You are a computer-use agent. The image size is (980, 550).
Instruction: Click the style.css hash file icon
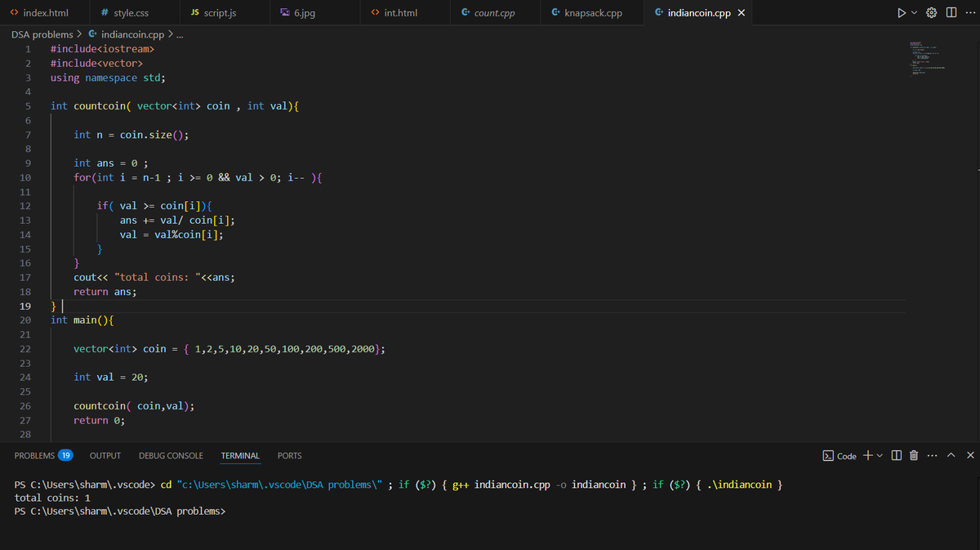[x=105, y=13]
